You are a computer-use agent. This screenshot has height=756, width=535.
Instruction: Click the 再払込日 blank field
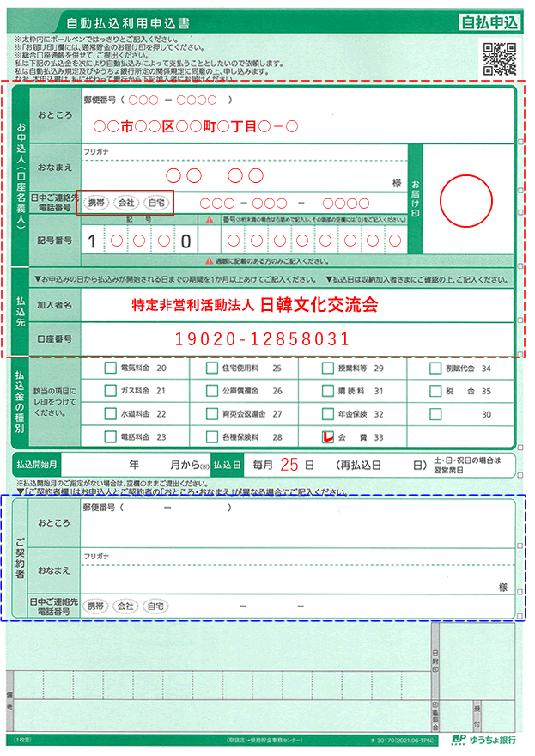point(397,466)
